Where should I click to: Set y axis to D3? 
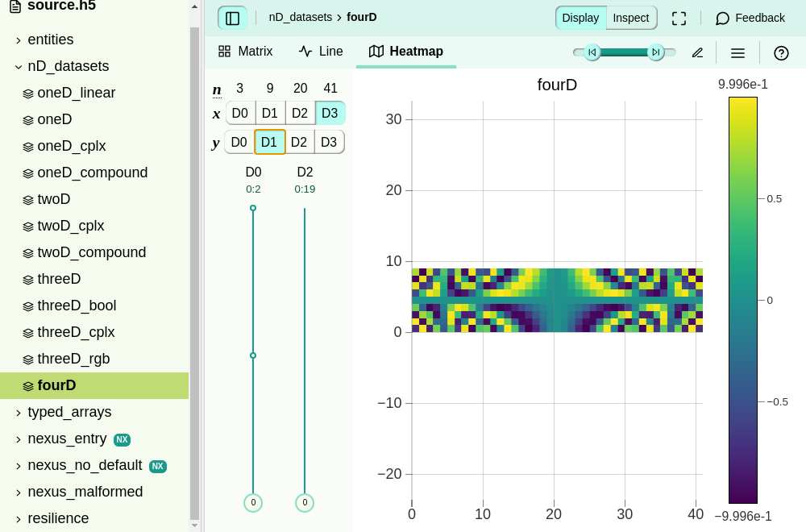329,142
